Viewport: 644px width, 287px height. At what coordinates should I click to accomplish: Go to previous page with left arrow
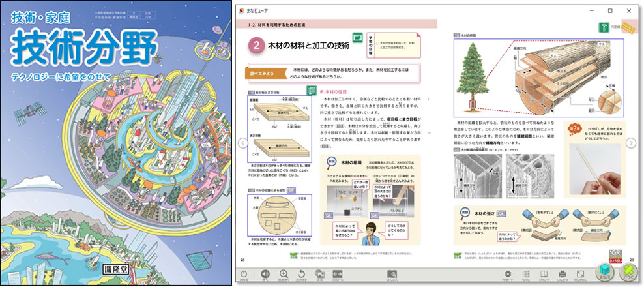tap(242, 143)
